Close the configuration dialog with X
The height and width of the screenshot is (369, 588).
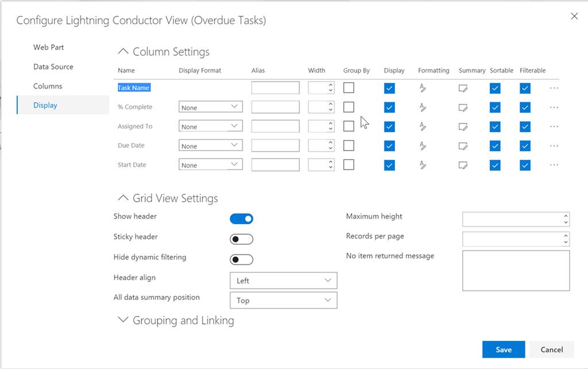(x=574, y=16)
